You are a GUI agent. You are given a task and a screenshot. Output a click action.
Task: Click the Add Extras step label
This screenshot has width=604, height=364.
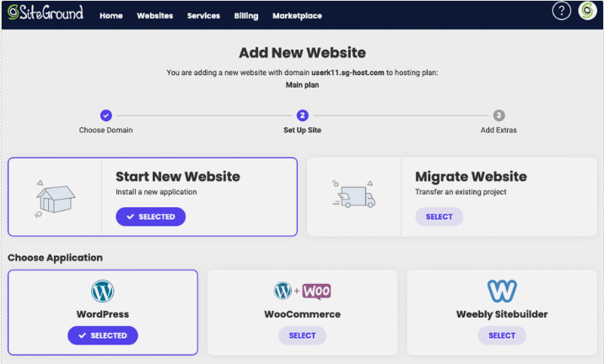click(499, 130)
